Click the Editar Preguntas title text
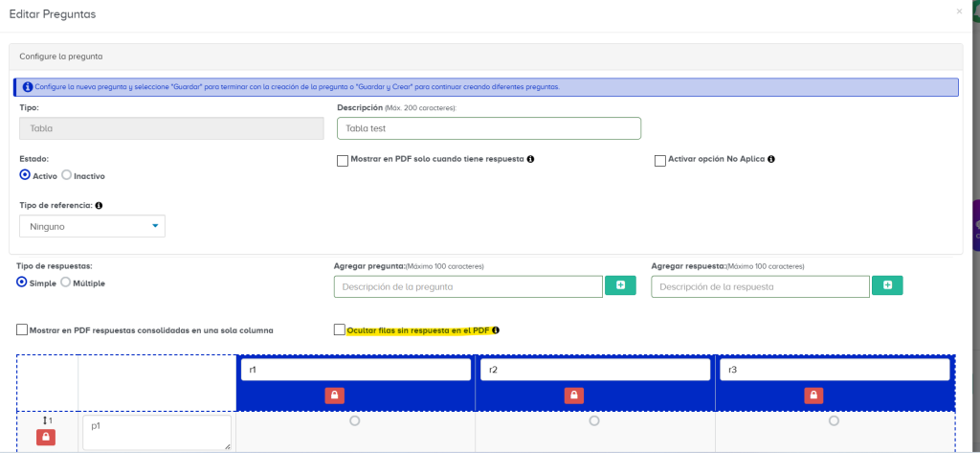The width and height of the screenshot is (980, 453). pos(53,13)
